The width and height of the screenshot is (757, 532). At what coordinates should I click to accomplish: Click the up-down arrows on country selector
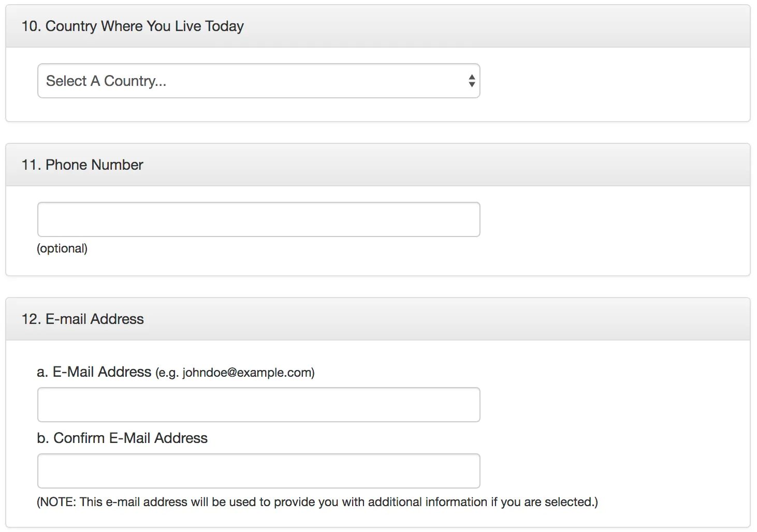click(471, 81)
